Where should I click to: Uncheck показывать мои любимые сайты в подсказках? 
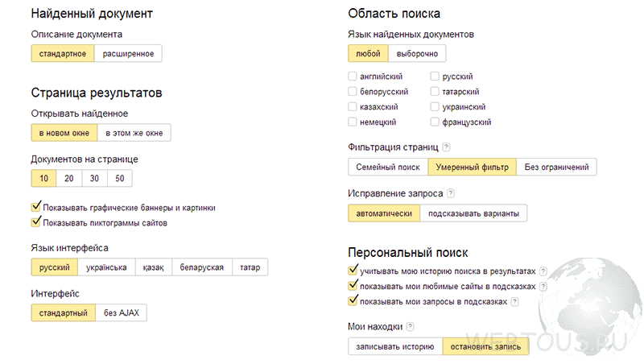(353, 285)
